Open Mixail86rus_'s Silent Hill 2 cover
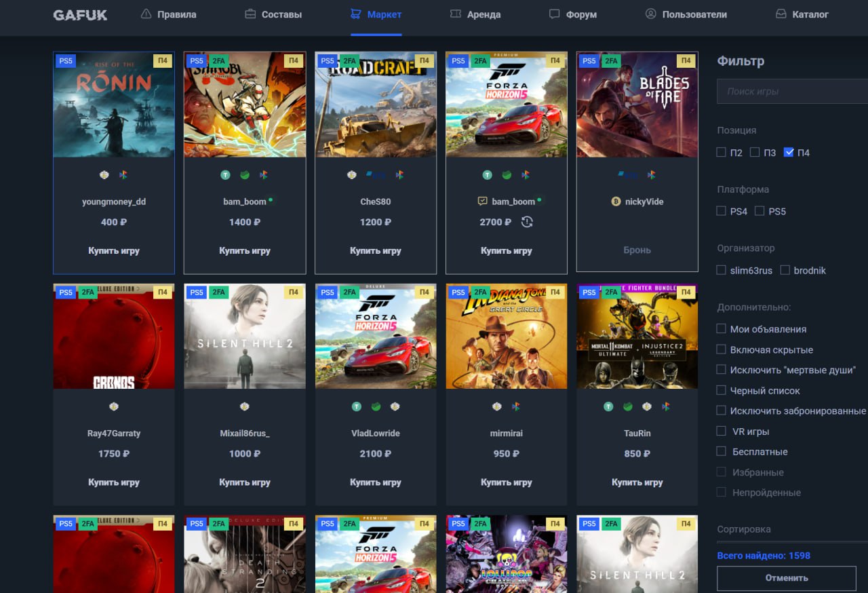 245,337
